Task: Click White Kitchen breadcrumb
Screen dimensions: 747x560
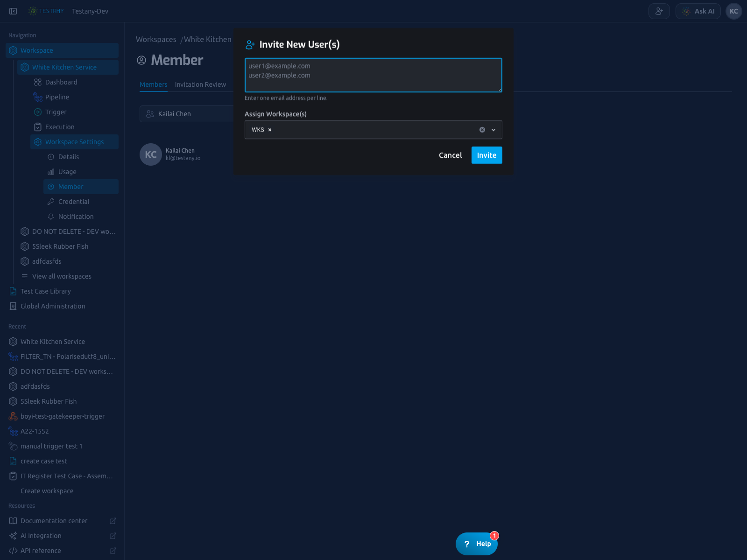Action: 207,39
